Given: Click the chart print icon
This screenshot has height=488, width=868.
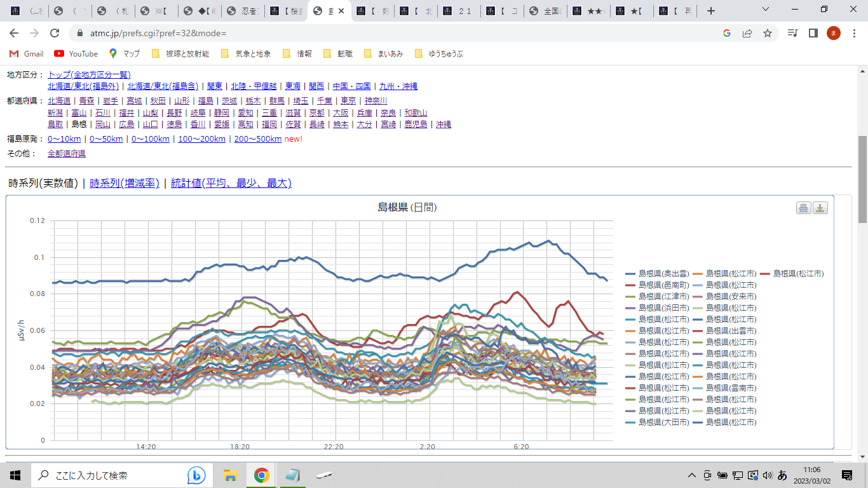Looking at the screenshot, I should 804,208.
